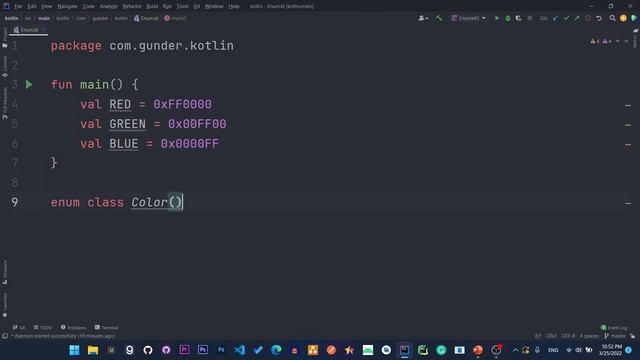Close the Enum.kt editor tab
This screenshot has width=640, height=360.
tap(44, 30)
